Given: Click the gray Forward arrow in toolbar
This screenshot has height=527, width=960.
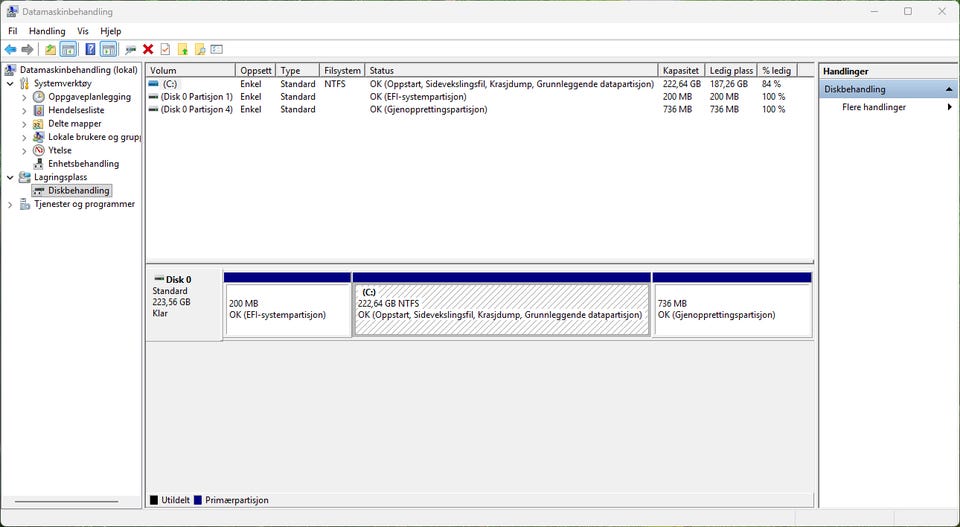Looking at the screenshot, I should (28, 50).
